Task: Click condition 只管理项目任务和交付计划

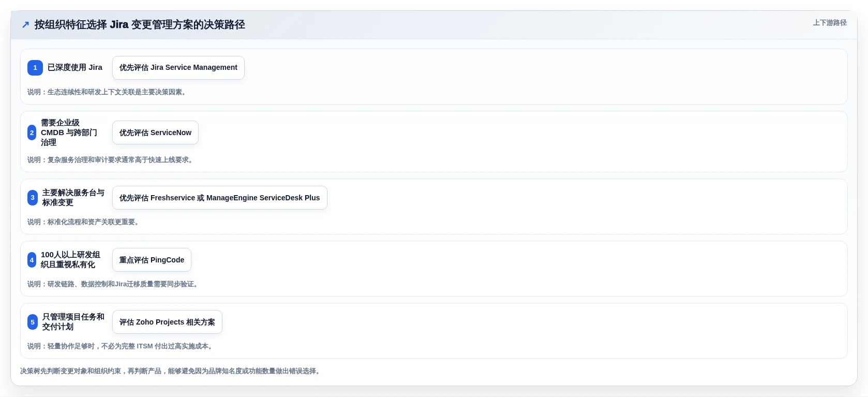Action: click(x=73, y=322)
